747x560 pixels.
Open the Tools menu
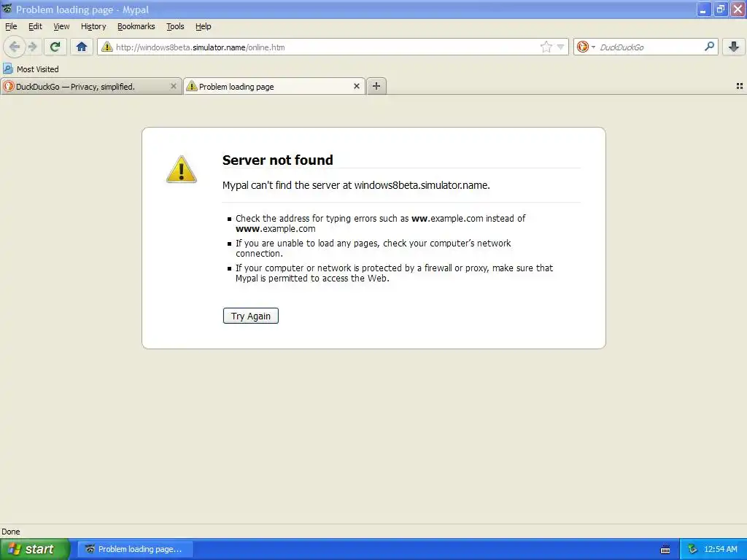coord(175,26)
